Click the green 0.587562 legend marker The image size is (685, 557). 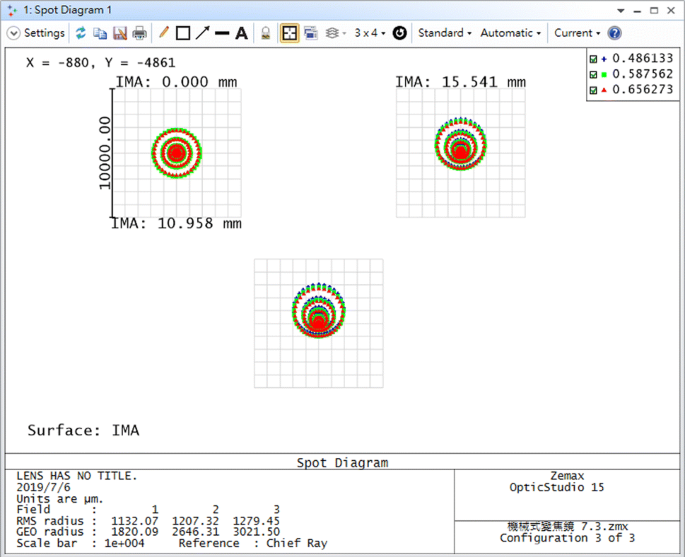pos(604,75)
